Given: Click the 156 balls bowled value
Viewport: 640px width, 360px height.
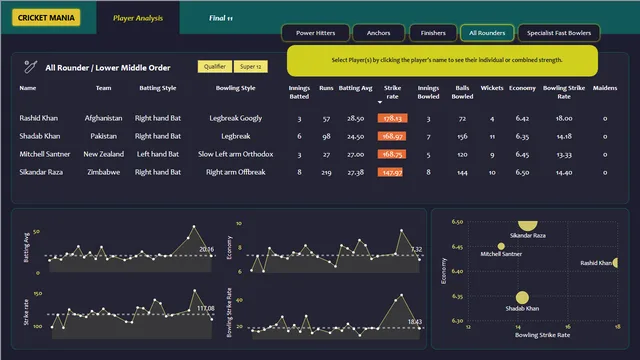Looking at the screenshot, I should (462, 137).
